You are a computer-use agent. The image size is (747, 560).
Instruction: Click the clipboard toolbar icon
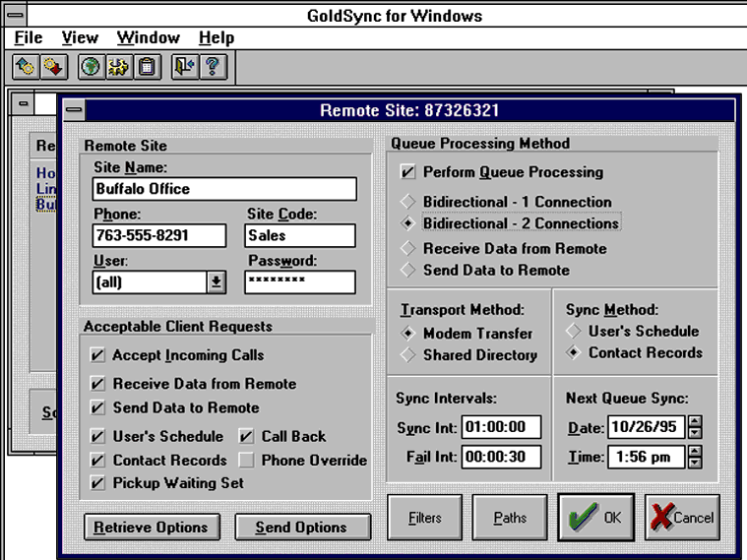coord(148,66)
